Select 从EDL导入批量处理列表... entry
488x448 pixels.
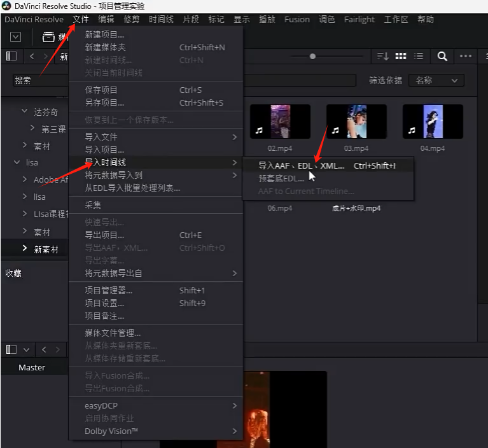[156, 188]
